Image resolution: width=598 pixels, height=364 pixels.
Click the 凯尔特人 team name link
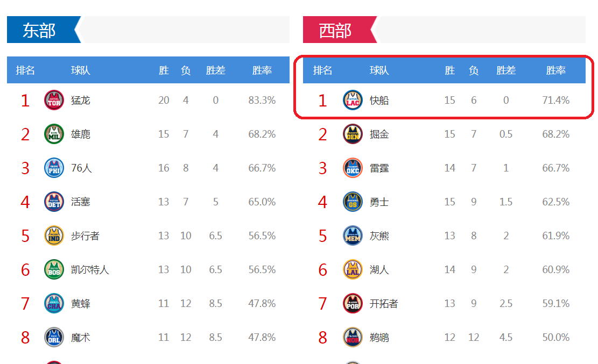[x=90, y=269]
